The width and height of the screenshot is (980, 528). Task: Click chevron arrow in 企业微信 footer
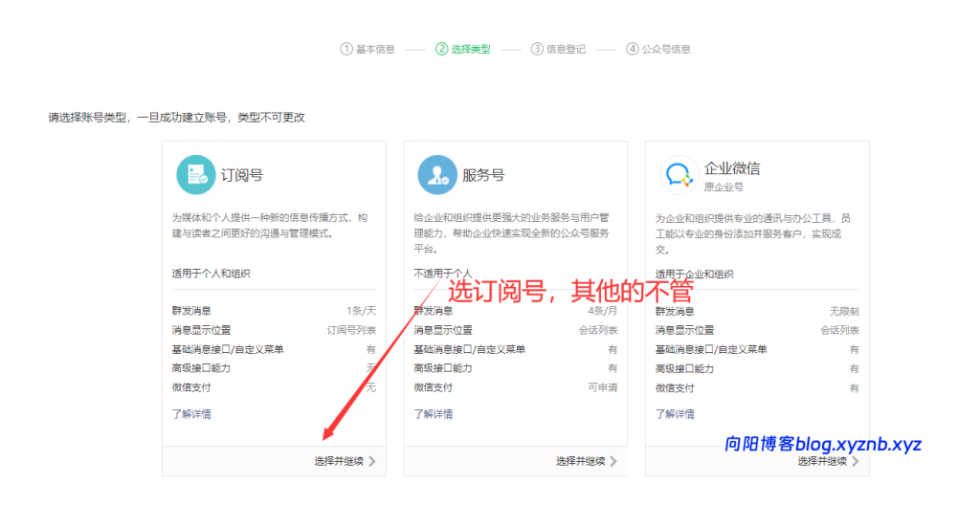coord(856,461)
